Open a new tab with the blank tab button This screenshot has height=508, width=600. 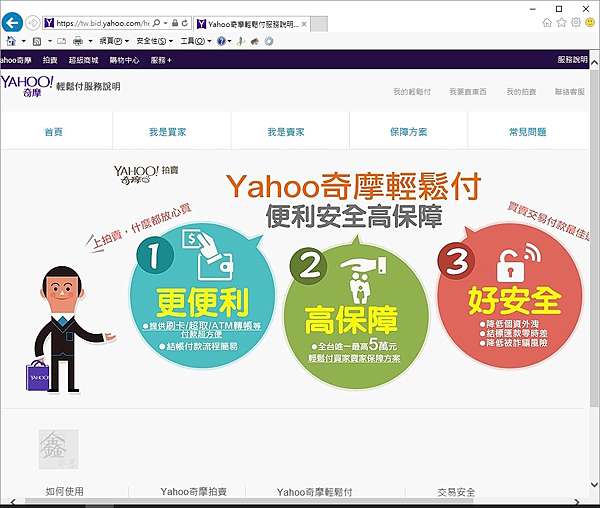click(319, 24)
